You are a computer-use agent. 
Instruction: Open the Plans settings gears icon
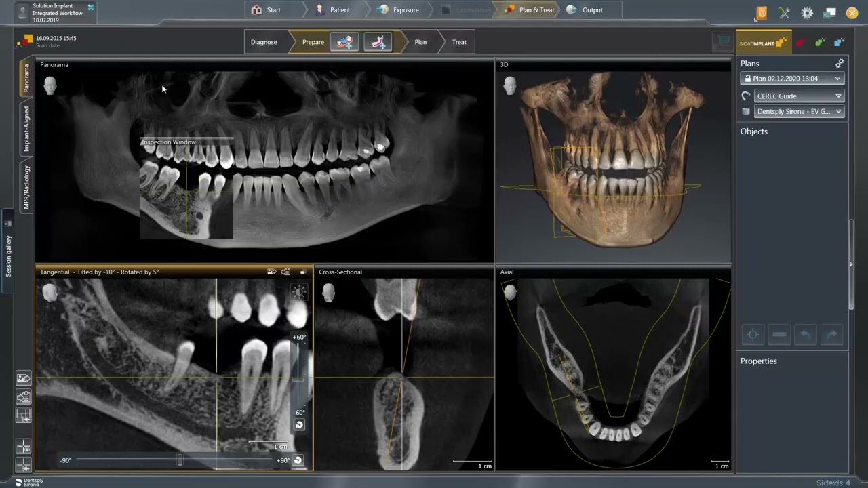click(x=840, y=63)
